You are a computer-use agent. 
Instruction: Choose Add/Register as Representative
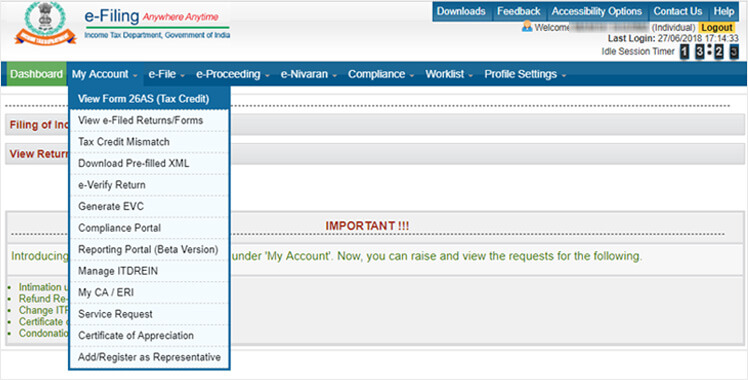[x=149, y=357]
